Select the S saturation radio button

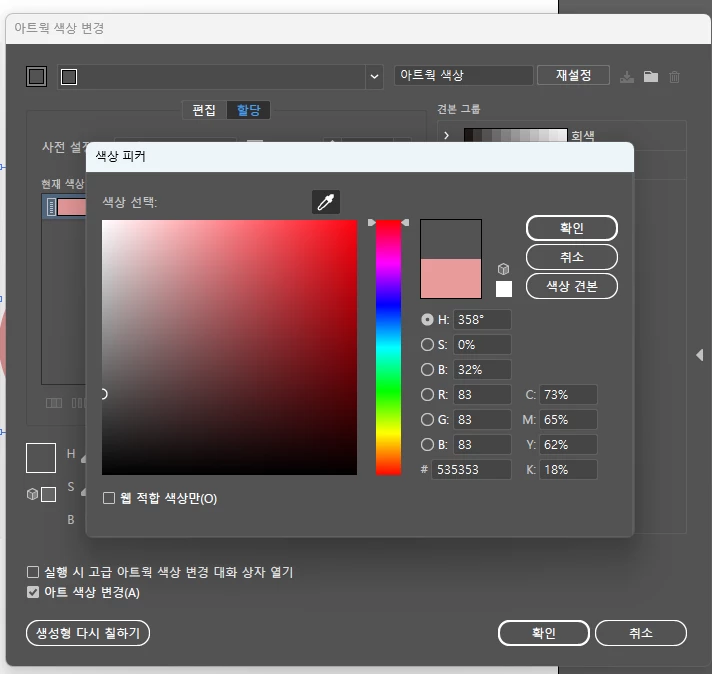coord(427,345)
